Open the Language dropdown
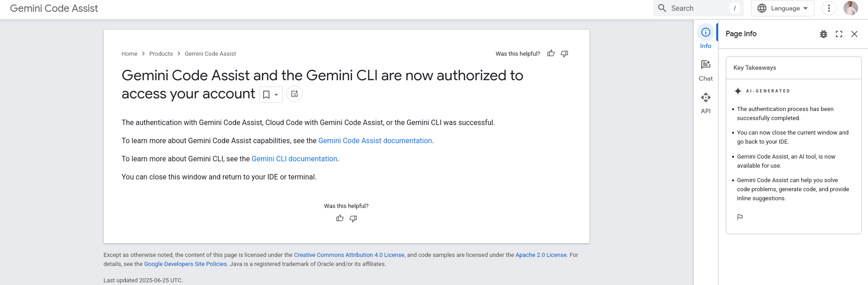Viewport: 868px width, 285px height. pyautogui.click(x=782, y=8)
